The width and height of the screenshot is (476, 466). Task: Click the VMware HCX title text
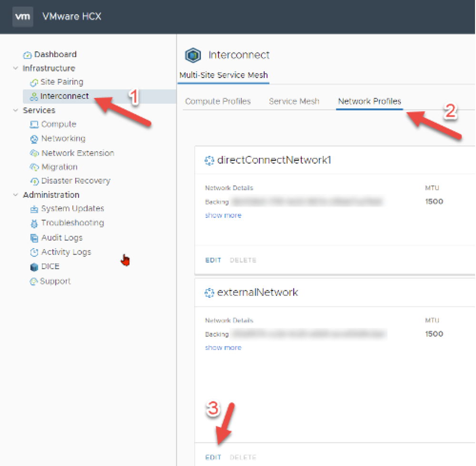click(72, 16)
